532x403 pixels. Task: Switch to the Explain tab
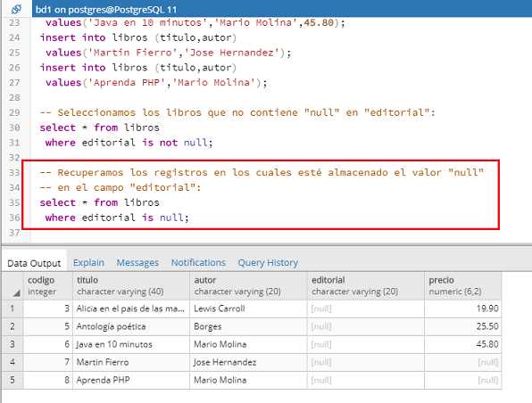(88, 263)
